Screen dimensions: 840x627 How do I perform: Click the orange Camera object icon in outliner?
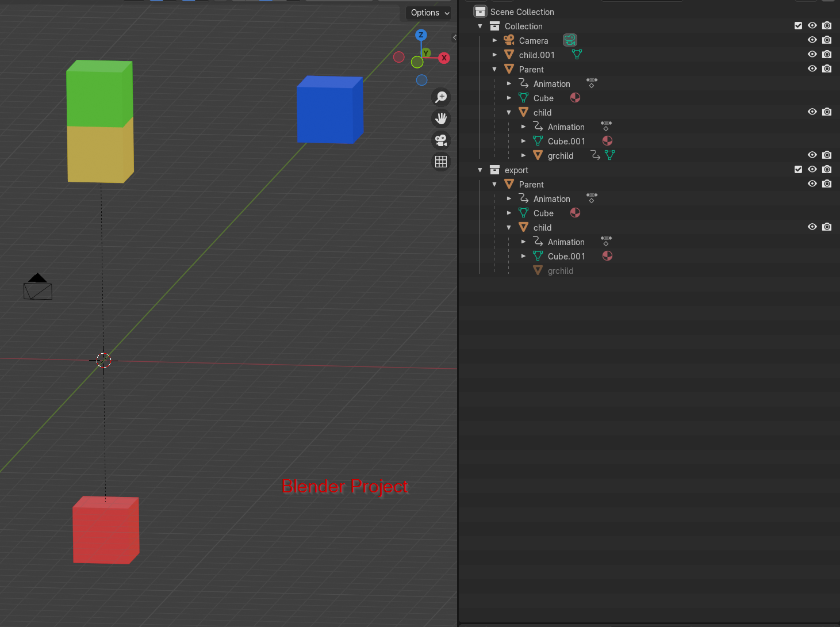(x=509, y=40)
